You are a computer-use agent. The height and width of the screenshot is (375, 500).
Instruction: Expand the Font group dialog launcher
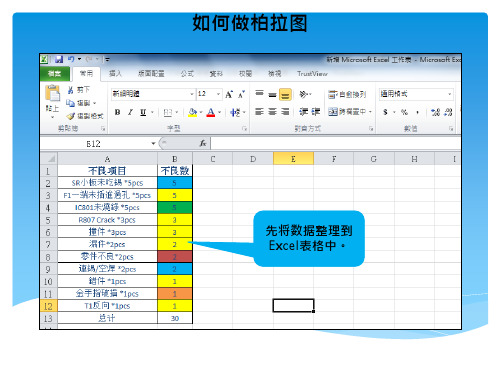tap(244, 128)
